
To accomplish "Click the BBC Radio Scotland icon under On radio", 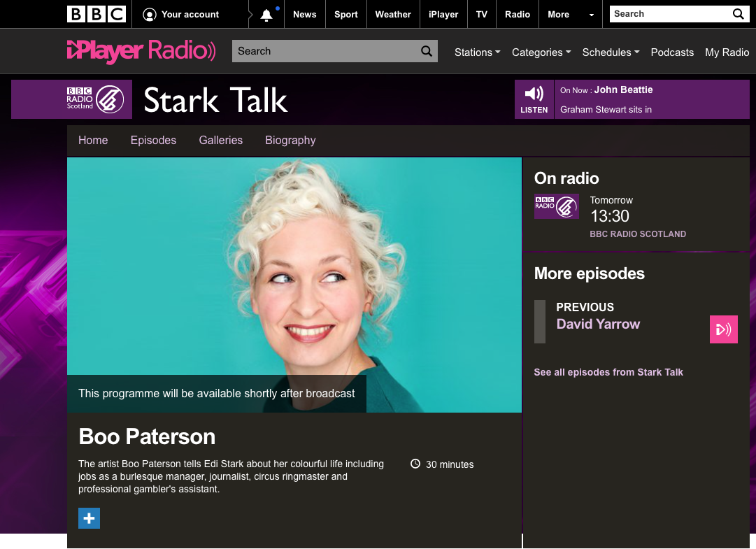I will coord(557,206).
